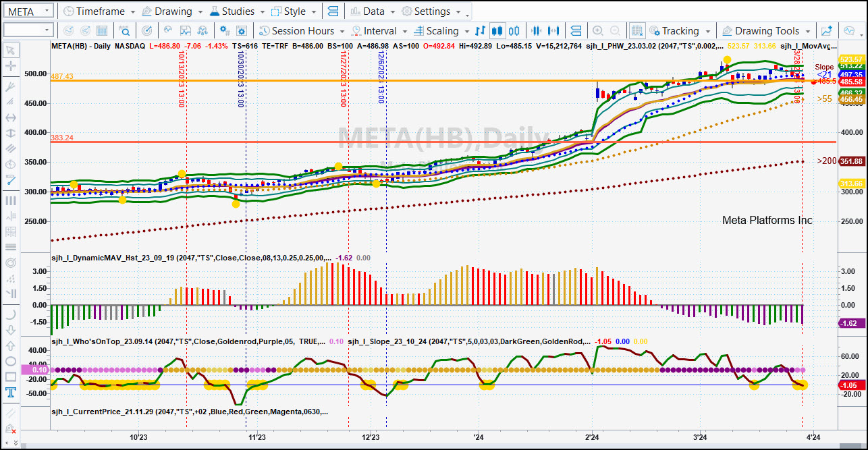Toggle the data window selection grid button

tap(636, 30)
